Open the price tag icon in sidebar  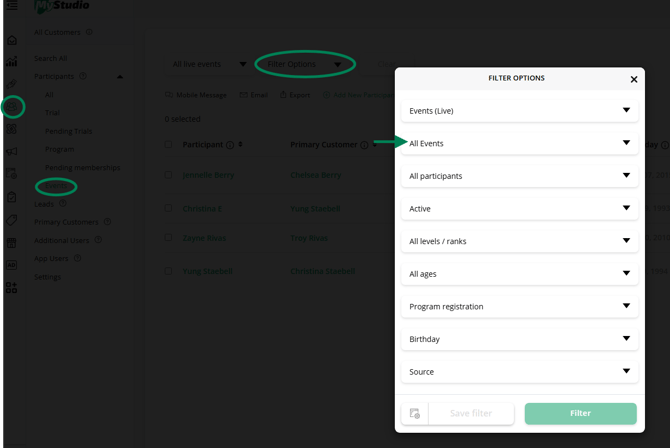[x=12, y=220]
